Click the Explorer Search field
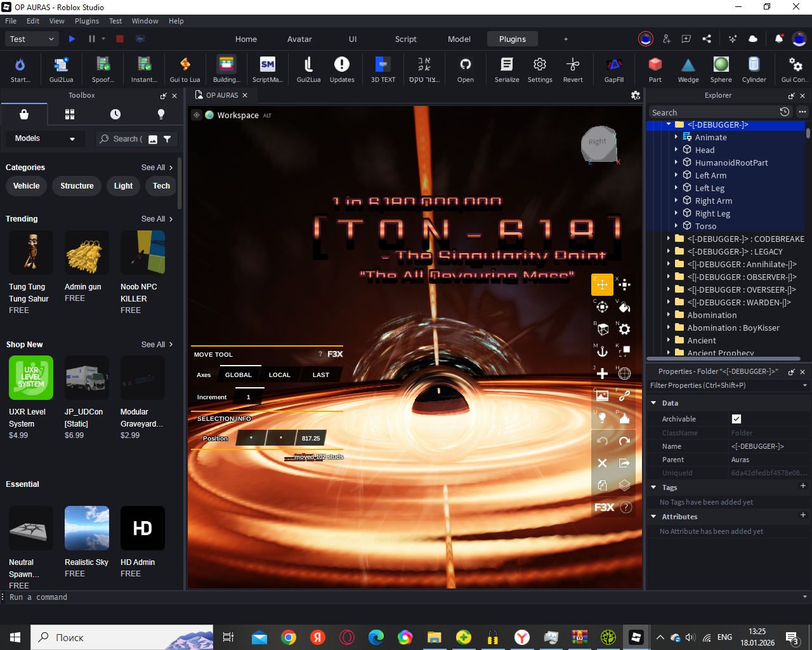This screenshot has height=650, width=812. coord(714,112)
